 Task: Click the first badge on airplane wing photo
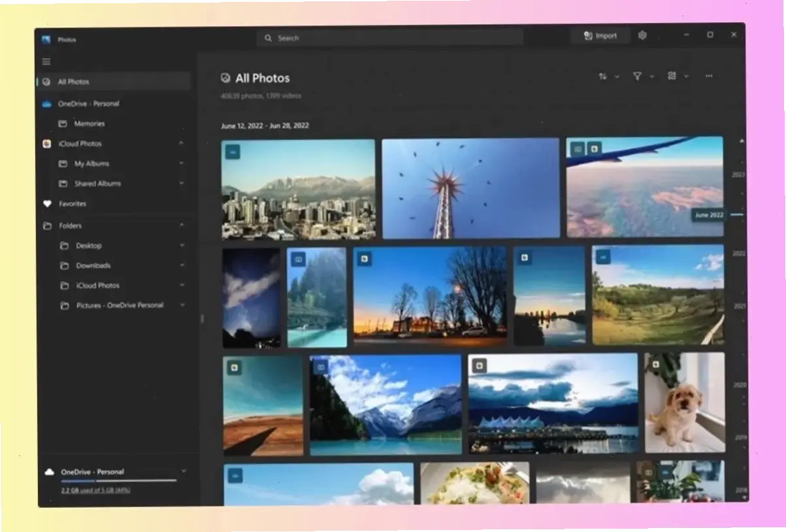[578, 149]
